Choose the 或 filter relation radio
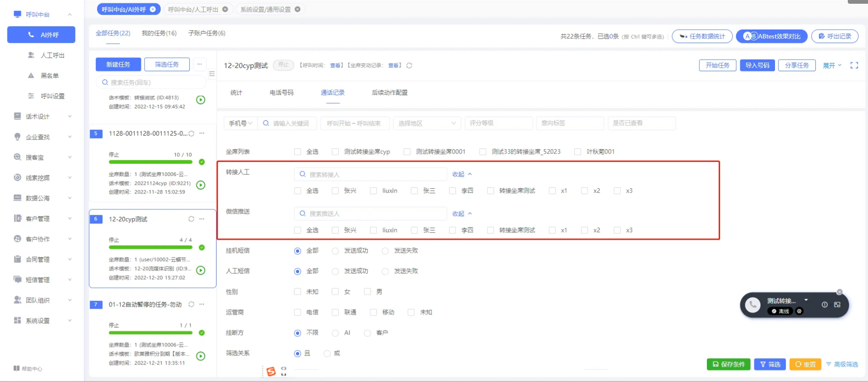868x382 pixels. pyautogui.click(x=327, y=353)
